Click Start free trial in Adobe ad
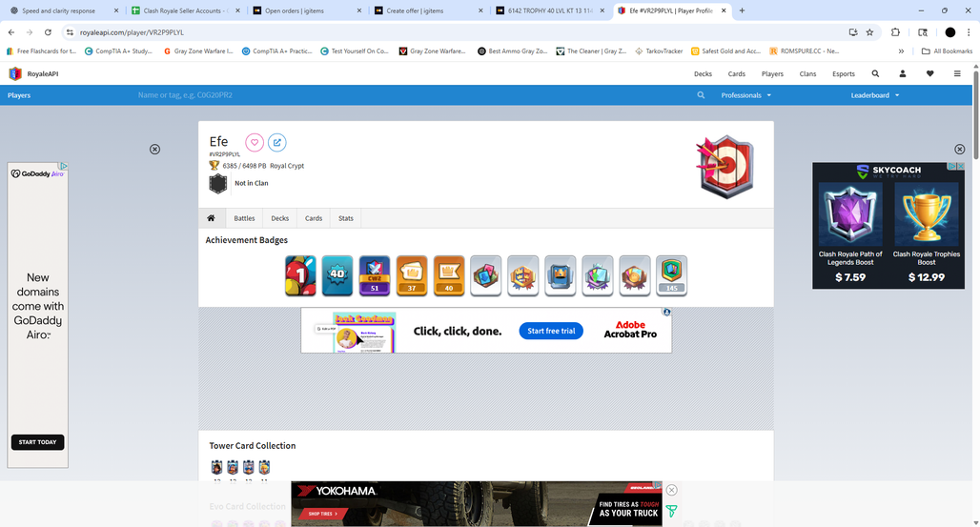Screen dimensions: 980x527 [551, 331]
